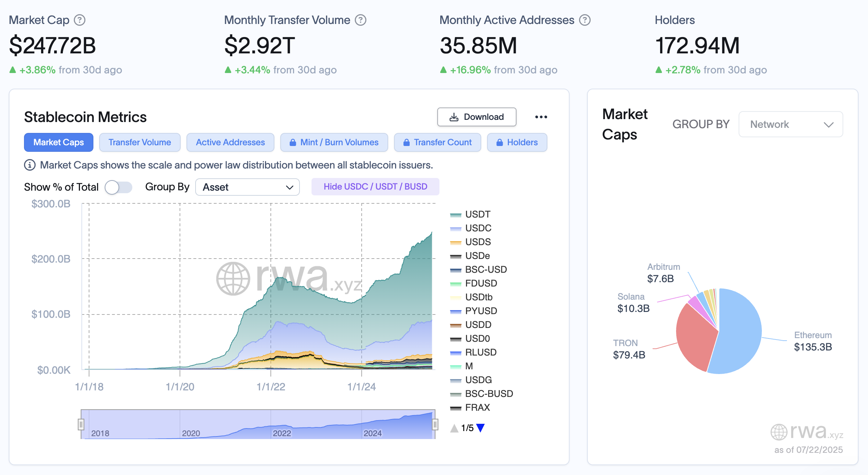This screenshot has width=868, height=475.
Task: Open the three-dot more options menu
Action: coord(541,117)
